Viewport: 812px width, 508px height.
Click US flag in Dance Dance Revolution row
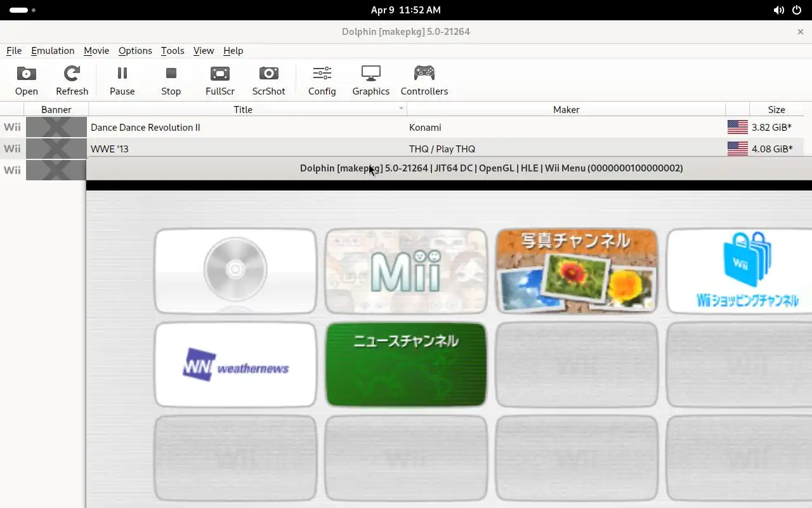[738, 127]
